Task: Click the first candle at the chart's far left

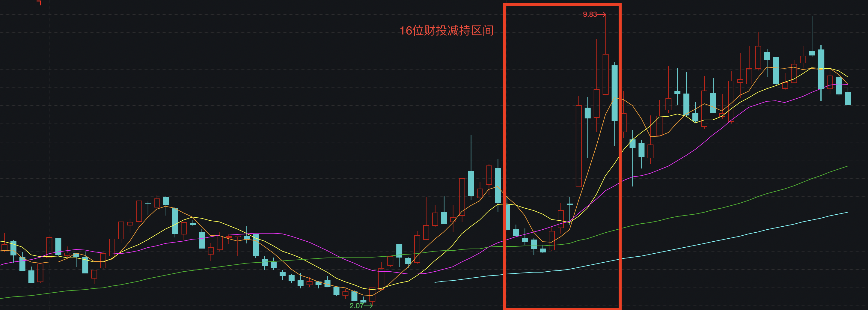Action: [4, 247]
